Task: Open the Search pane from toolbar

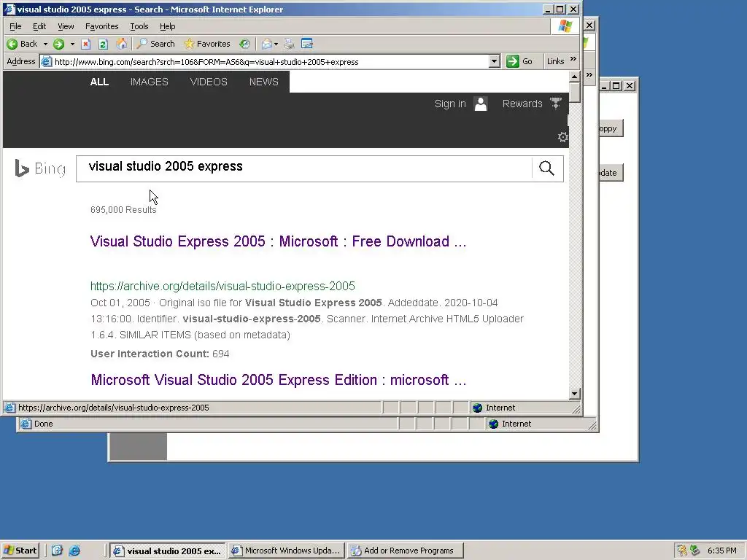Action: pos(156,44)
